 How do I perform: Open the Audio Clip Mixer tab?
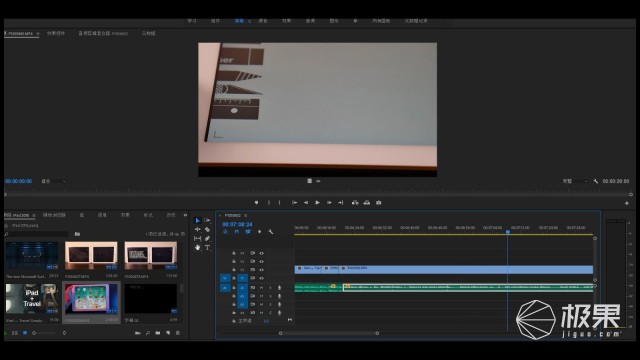coord(103,33)
